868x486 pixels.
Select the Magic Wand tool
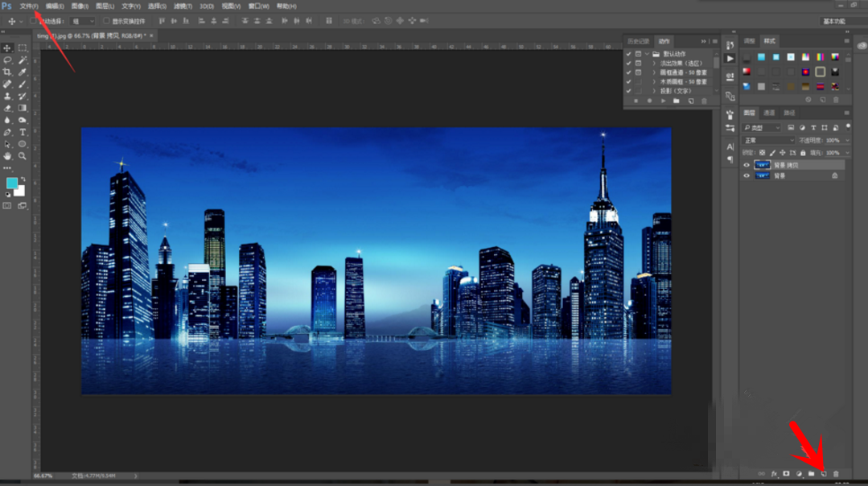click(x=23, y=60)
